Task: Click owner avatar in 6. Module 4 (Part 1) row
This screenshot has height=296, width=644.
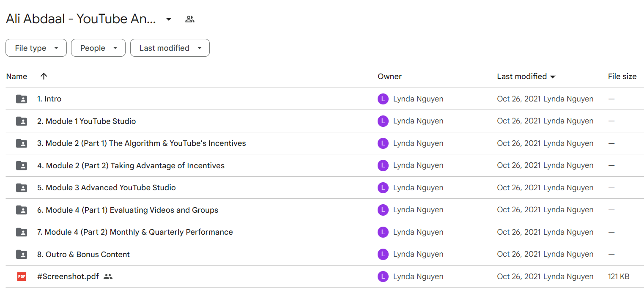Action: pyautogui.click(x=383, y=210)
